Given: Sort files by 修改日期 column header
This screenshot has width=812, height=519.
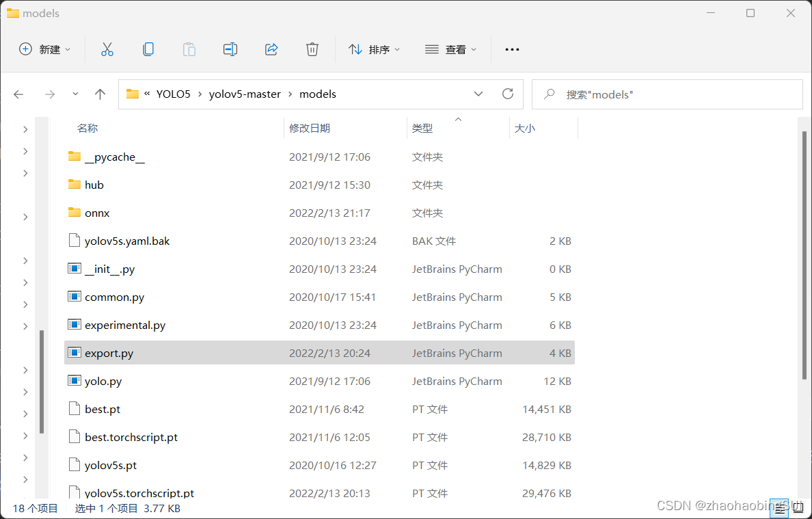Looking at the screenshot, I should coord(310,128).
